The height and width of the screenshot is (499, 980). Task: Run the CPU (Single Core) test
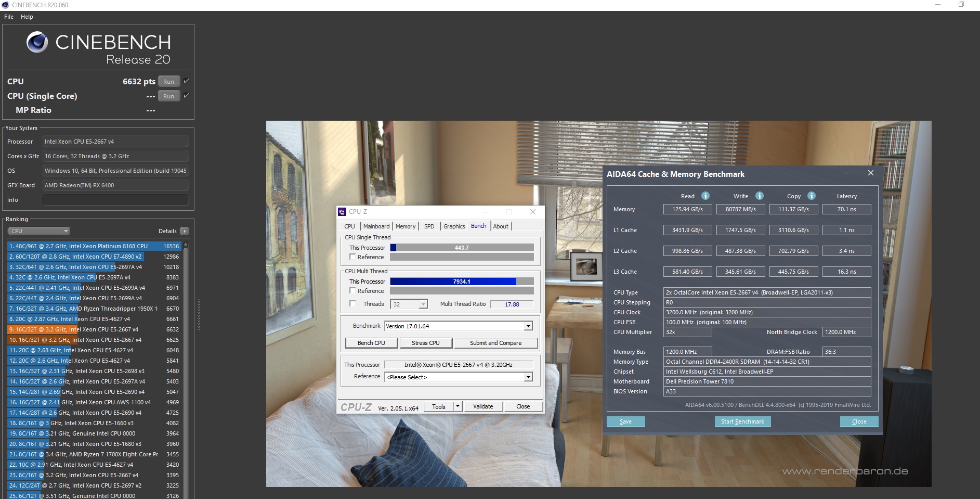[x=169, y=96]
